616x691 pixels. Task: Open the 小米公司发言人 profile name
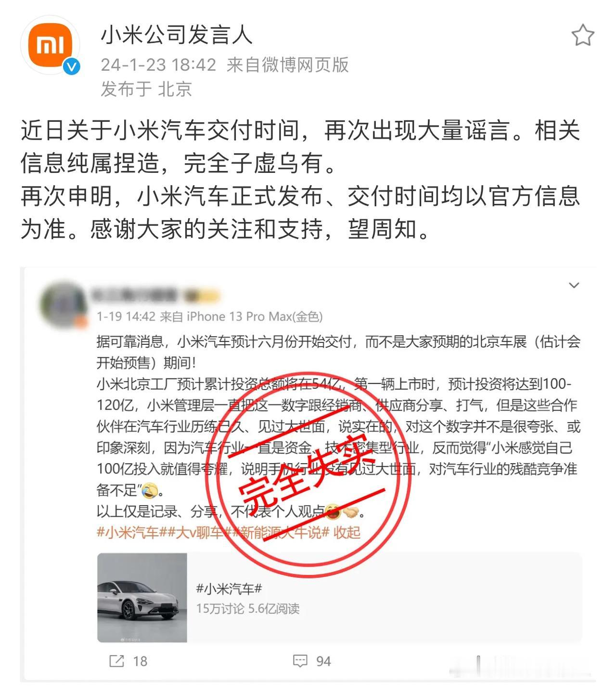[176, 35]
